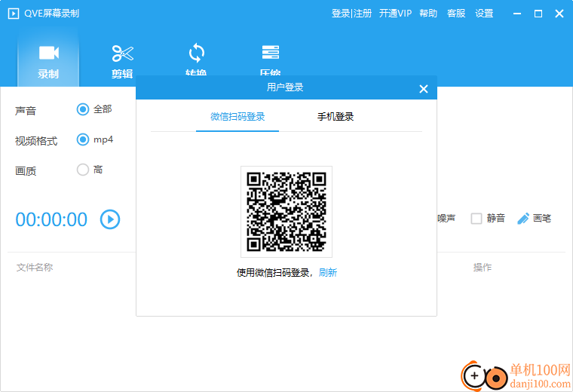Click the 00:00:00 recording timer
Viewport: 573px width, 392px height.
point(51,219)
